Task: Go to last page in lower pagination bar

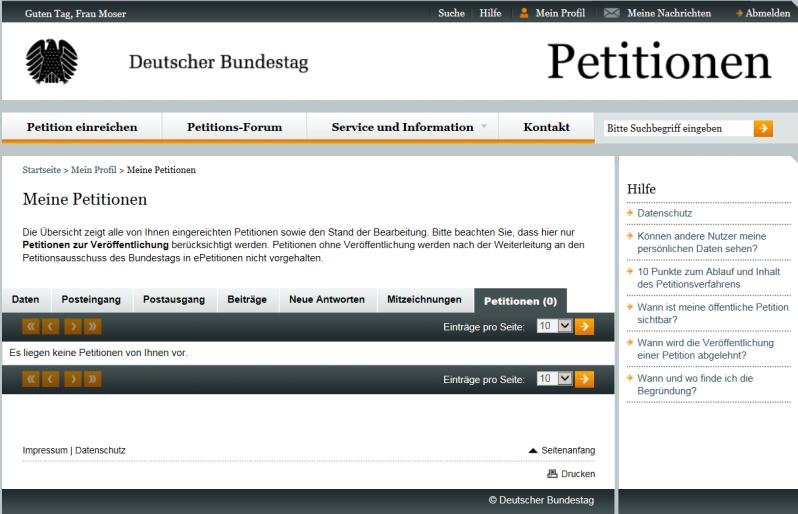Action: tap(93, 379)
